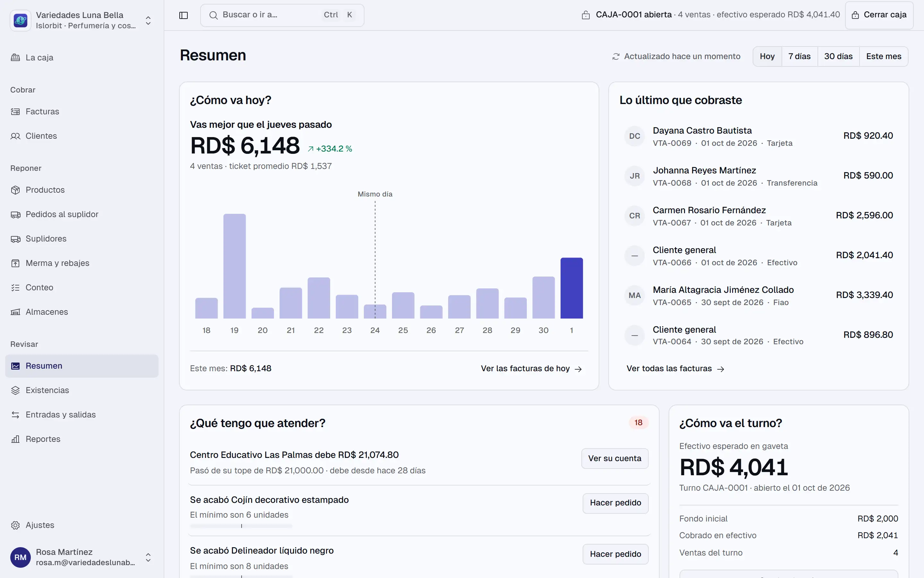Click the Almacenes warehouse icon
Screen dimensions: 924x578
(x=15, y=312)
